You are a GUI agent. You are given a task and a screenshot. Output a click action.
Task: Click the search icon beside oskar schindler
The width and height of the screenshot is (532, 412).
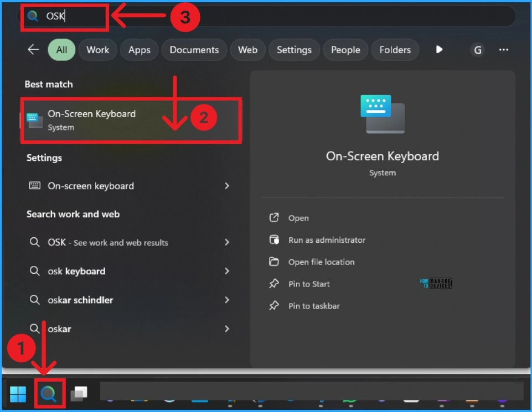(x=34, y=300)
